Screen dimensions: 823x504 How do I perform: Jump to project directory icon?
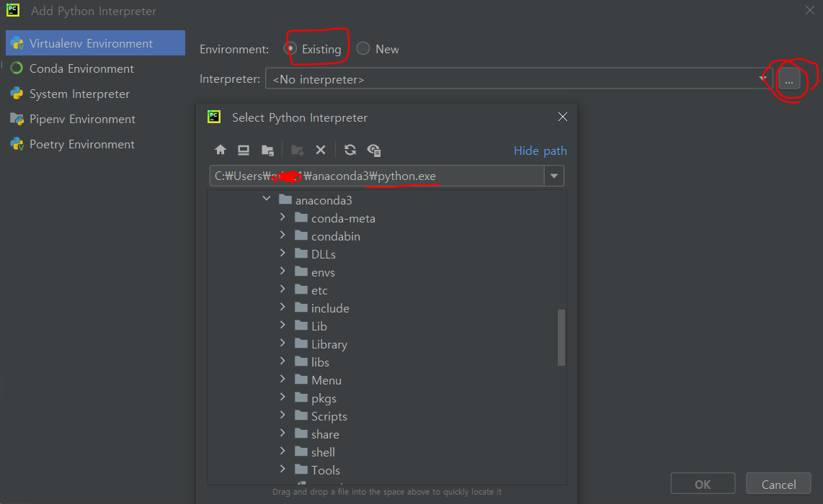point(267,150)
